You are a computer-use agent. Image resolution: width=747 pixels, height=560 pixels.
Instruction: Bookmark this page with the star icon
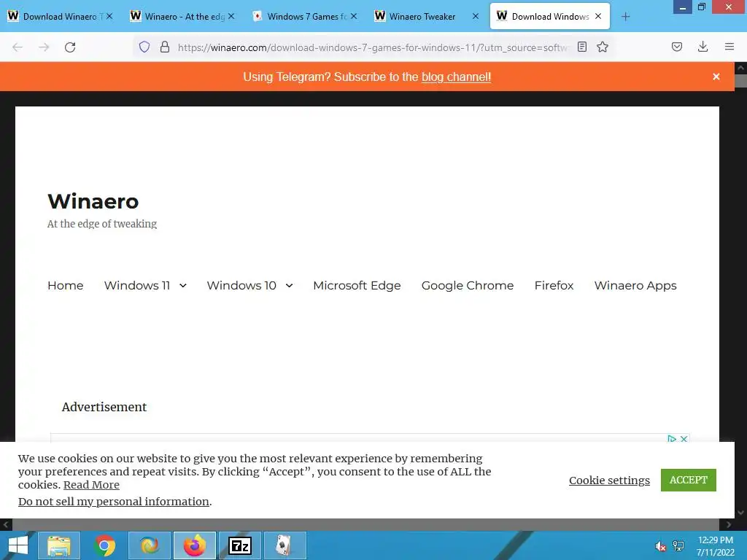coord(603,47)
